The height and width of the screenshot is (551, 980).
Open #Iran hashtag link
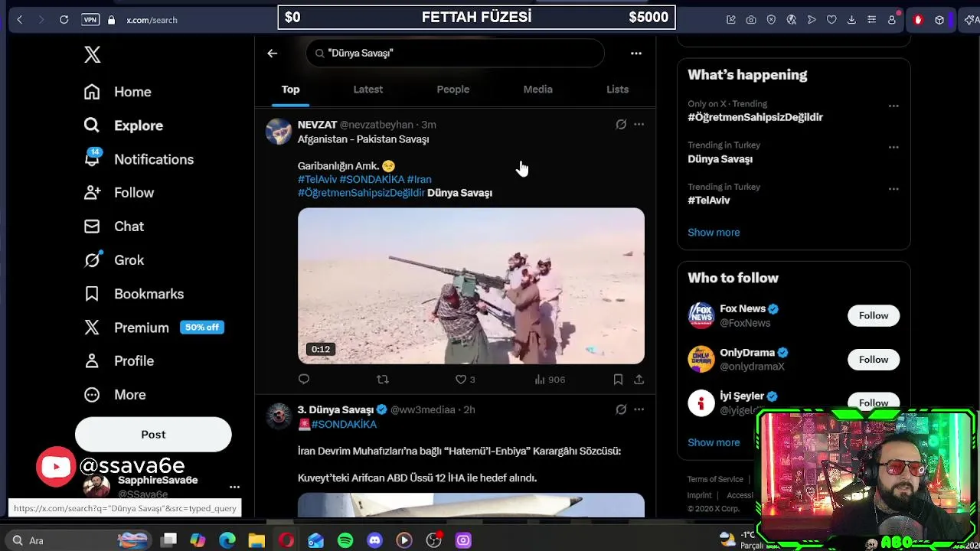pos(419,179)
